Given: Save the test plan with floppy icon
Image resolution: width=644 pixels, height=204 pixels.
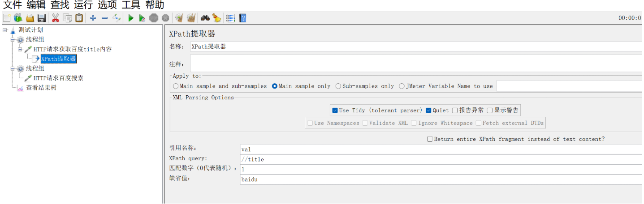Looking at the screenshot, I should 42,18.
